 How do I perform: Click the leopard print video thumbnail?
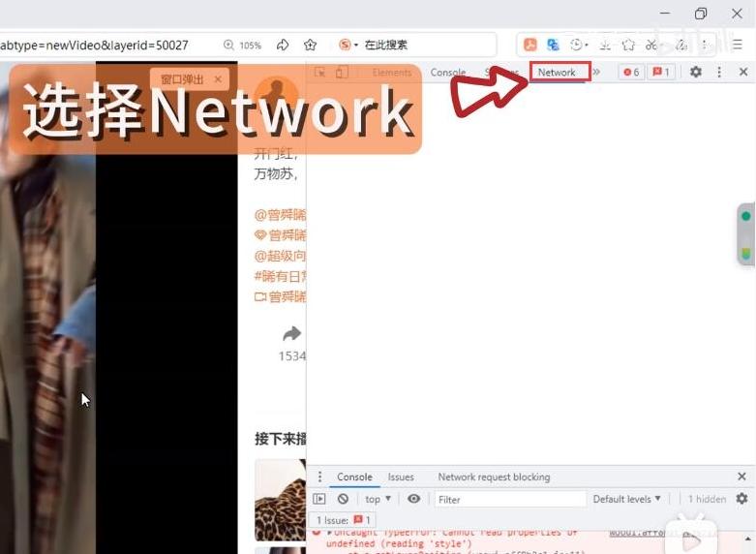[280, 500]
